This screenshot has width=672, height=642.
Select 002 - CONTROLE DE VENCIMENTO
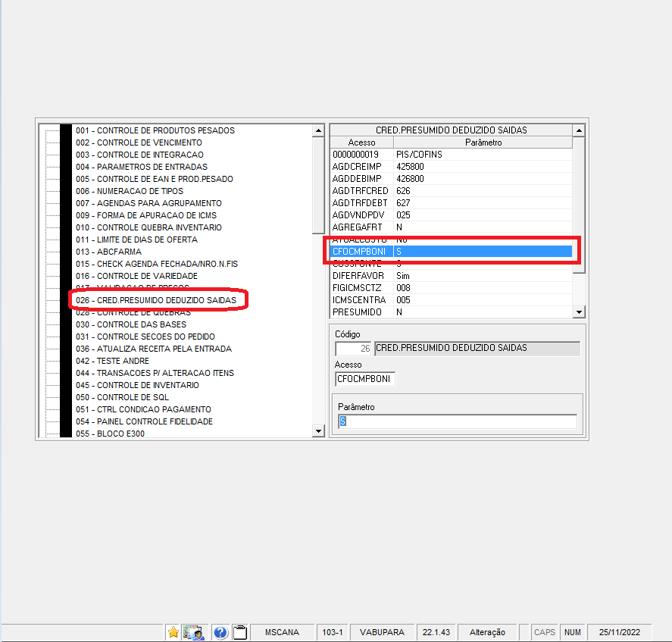click(x=139, y=142)
